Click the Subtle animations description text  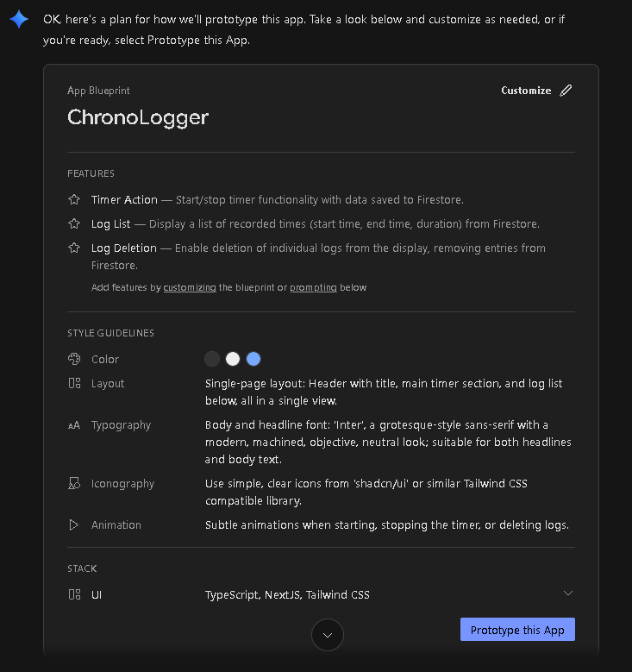point(387,525)
